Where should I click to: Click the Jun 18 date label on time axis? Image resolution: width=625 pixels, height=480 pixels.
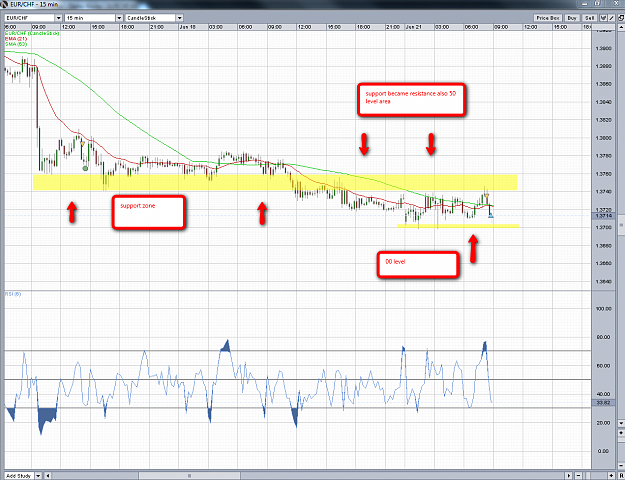tap(188, 27)
